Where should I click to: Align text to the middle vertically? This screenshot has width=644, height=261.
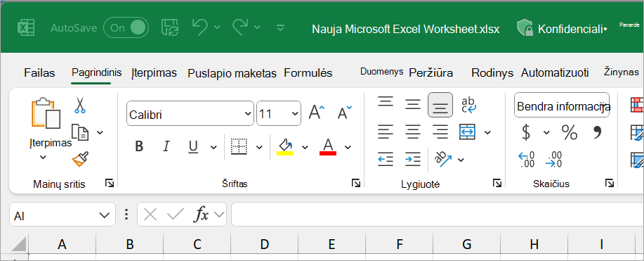coord(413,105)
